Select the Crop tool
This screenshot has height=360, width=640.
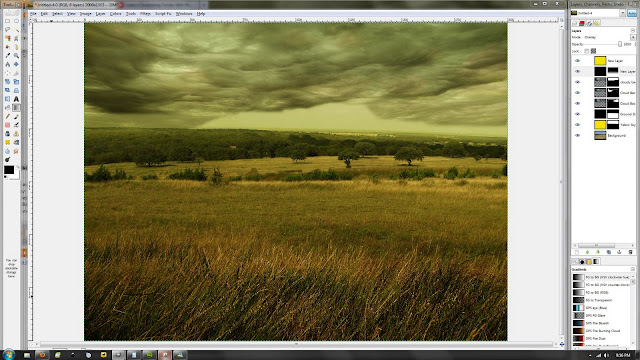click(x=16, y=73)
